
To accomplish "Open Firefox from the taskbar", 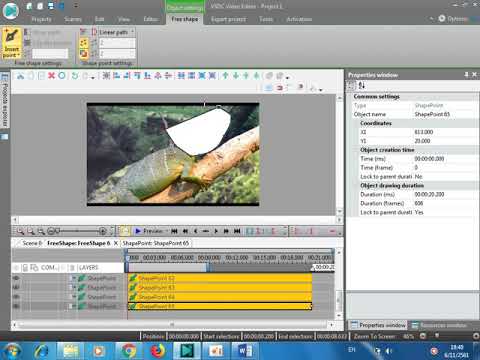I will (x=158, y=351).
